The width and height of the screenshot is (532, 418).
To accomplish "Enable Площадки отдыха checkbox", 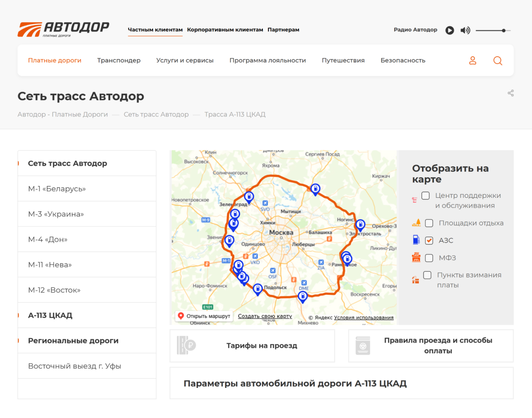I will (x=429, y=223).
